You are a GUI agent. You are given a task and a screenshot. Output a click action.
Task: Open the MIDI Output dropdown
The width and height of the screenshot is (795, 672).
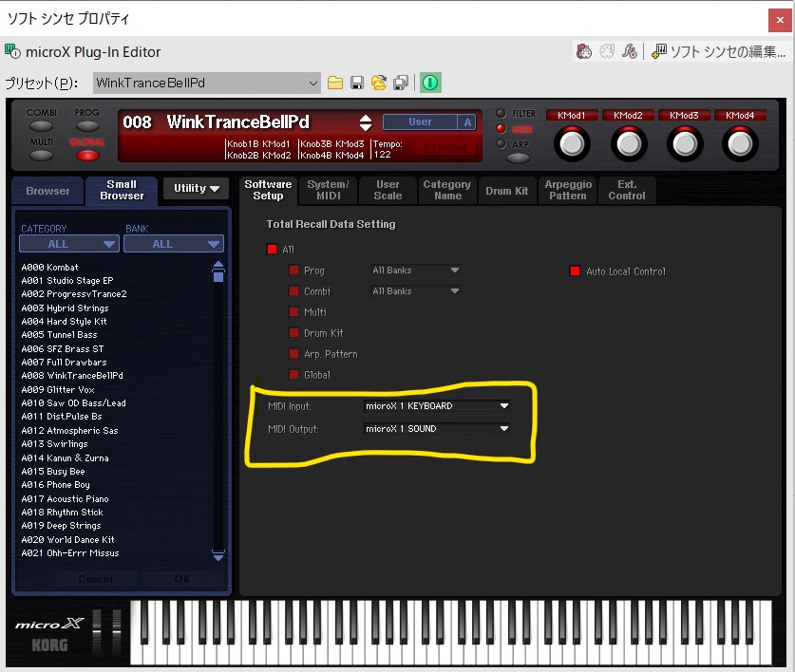437,428
